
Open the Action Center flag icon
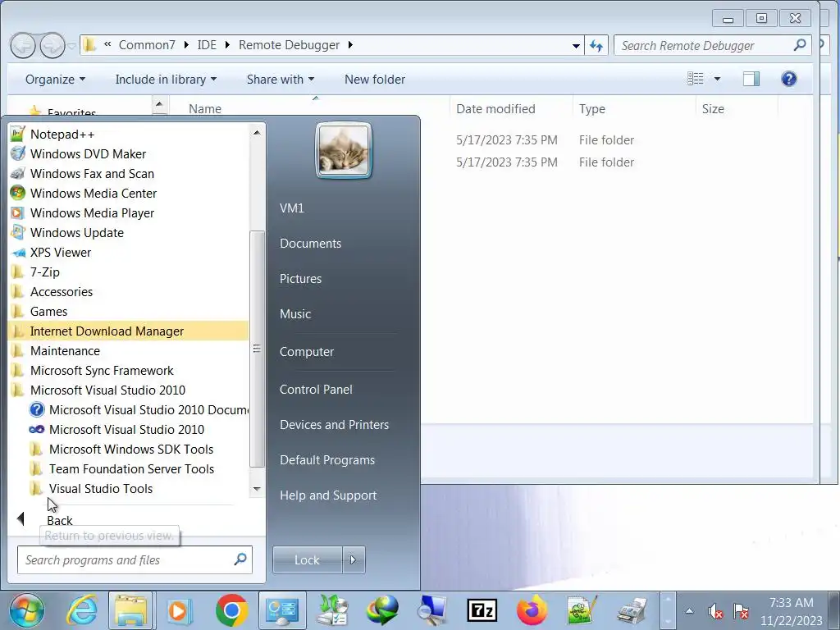(741, 611)
